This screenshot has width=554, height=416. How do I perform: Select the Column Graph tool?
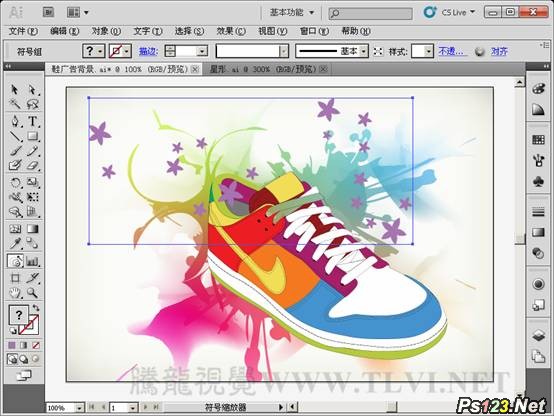(32, 261)
